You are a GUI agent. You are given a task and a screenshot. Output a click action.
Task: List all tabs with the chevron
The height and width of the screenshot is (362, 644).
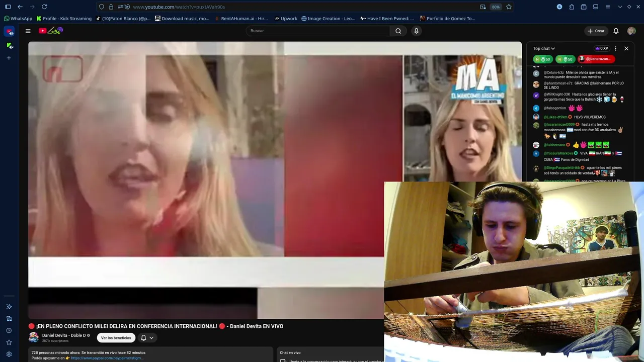(x=620, y=7)
